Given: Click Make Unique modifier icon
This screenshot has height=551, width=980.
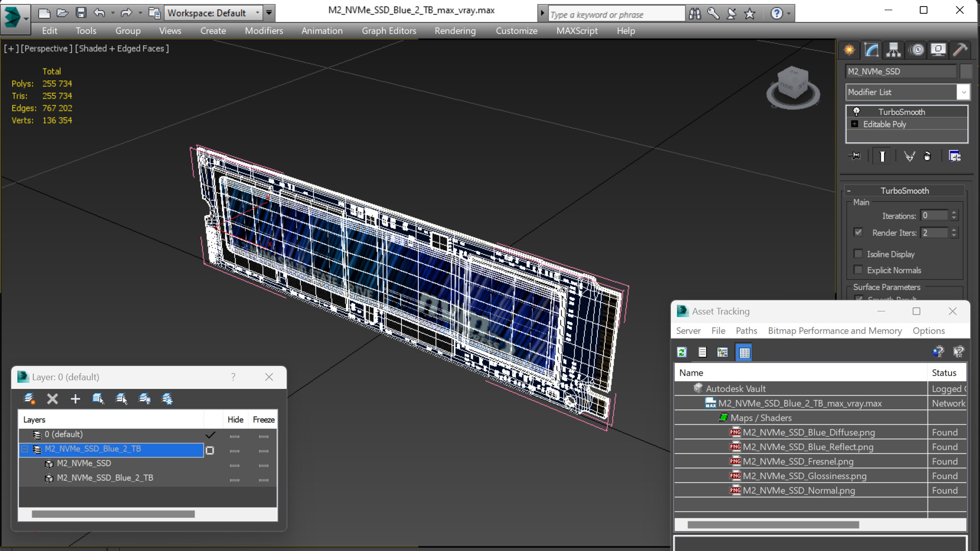Looking at the screenshot, I should (x=909, y=156).
